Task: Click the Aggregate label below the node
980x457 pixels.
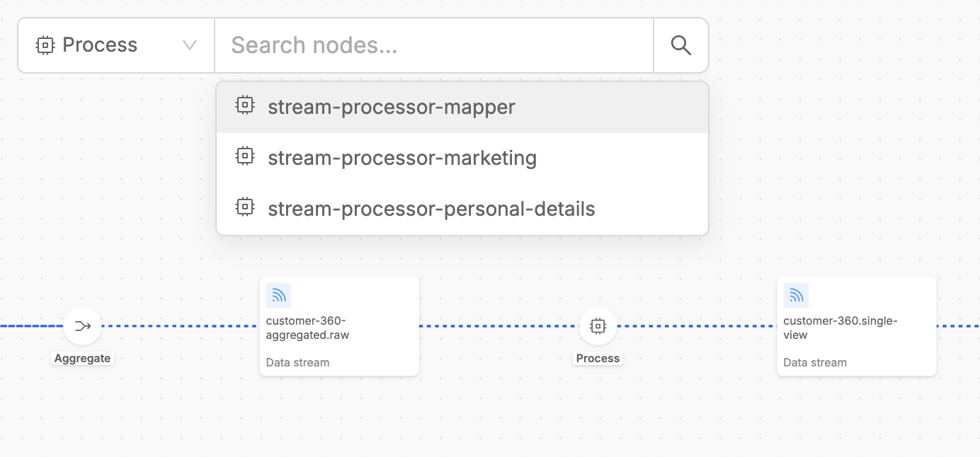Action: (x=82, y=358)
